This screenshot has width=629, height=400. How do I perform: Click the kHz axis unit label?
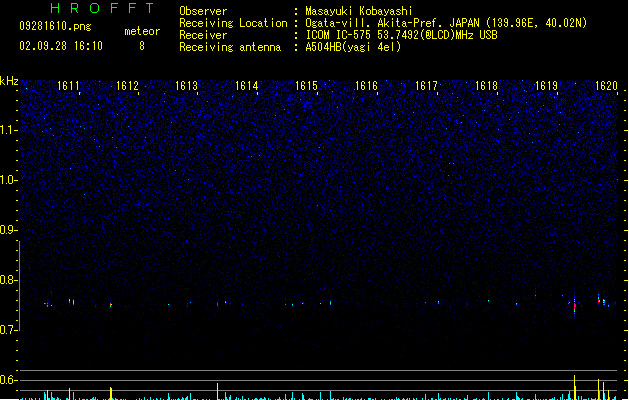click(x=9, y=81)
